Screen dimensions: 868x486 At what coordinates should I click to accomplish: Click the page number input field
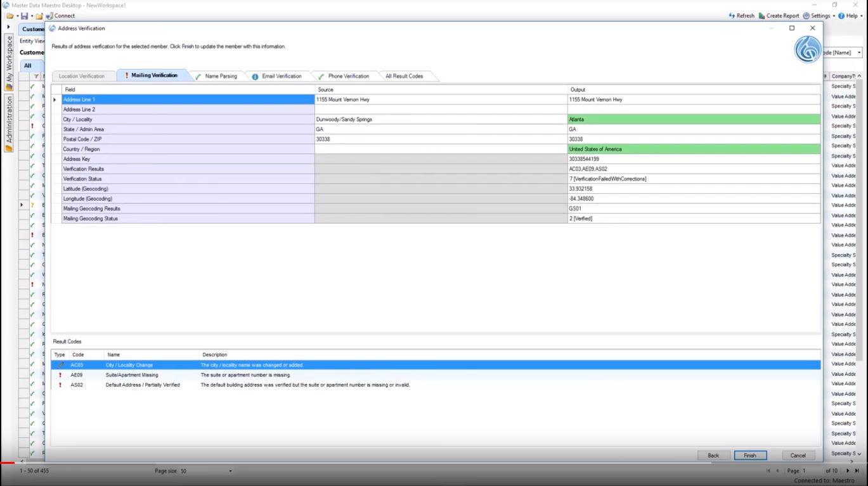click(813, 471)
